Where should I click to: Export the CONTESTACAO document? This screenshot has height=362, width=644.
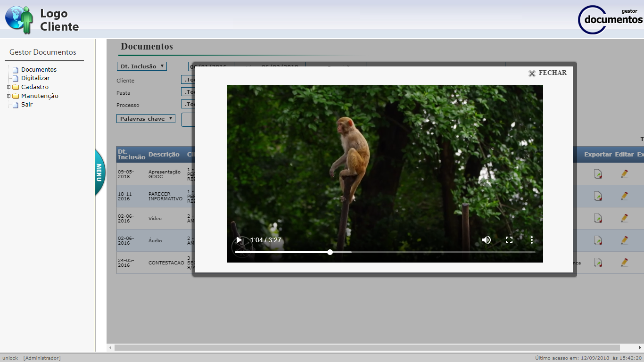pyautogui.click(x=598, y=263)
